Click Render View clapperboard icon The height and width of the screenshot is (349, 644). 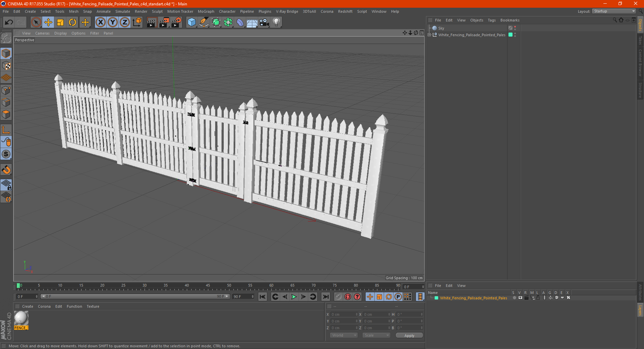(x=152, y=22)
